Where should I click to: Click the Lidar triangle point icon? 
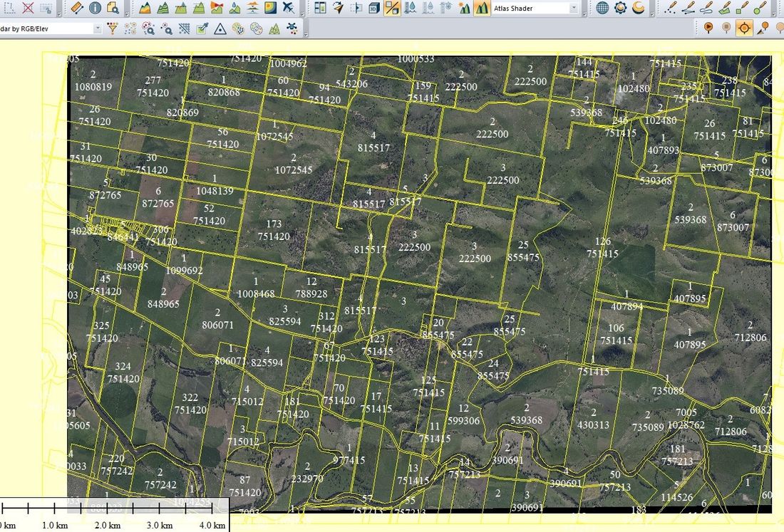pos(220,28)
